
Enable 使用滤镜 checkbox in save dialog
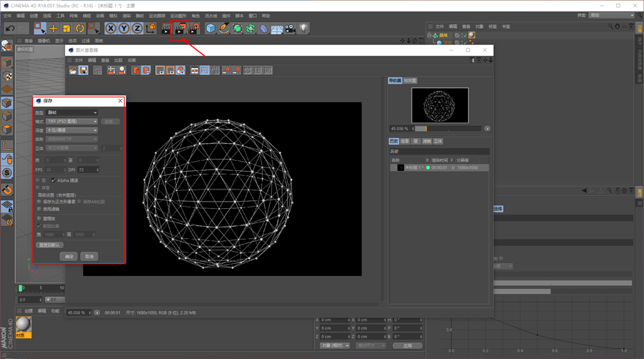point(39,209)
